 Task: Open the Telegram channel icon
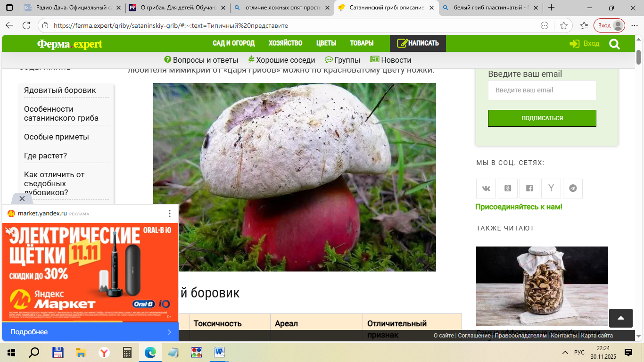coord(573,188)
